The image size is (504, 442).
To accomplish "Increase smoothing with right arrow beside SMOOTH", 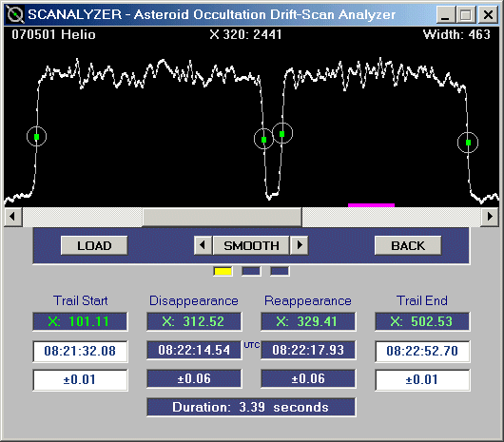I will (x=300, y=246).
